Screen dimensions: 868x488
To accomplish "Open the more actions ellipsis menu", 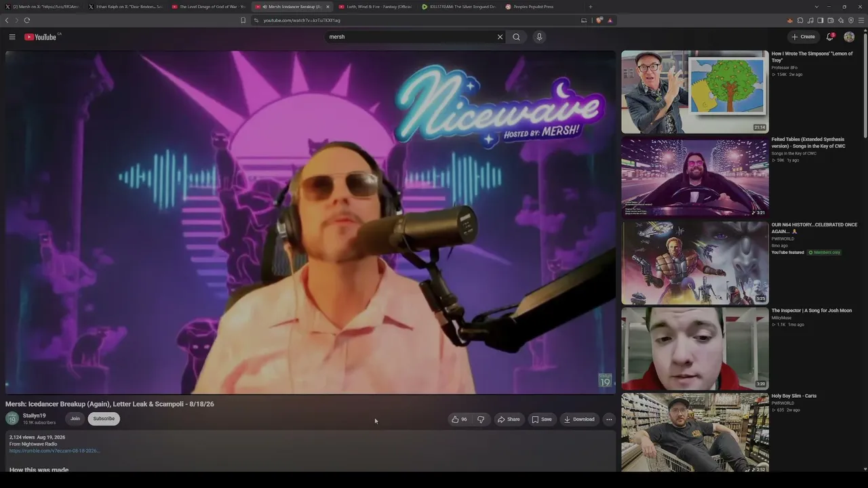I will pos(609,420).
